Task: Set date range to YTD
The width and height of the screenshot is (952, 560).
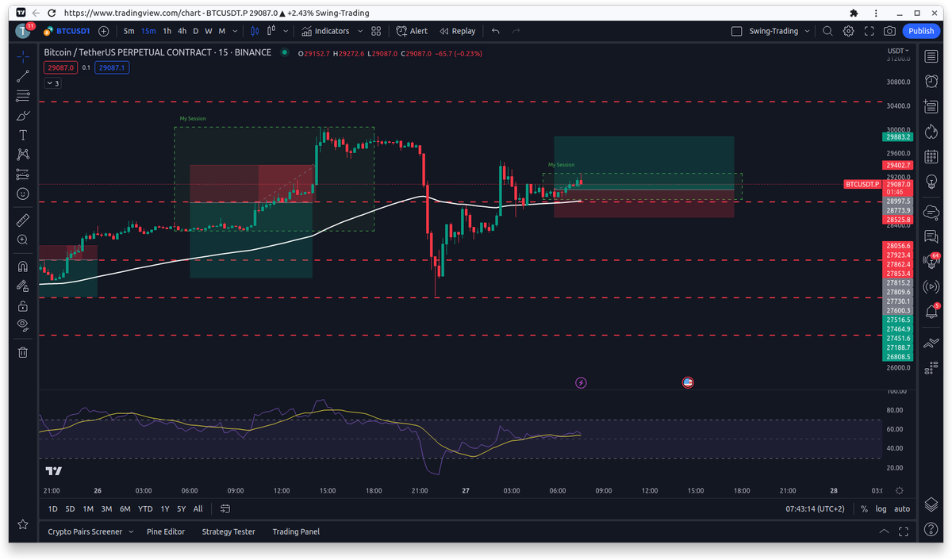Action: click(x=145, y=508)
